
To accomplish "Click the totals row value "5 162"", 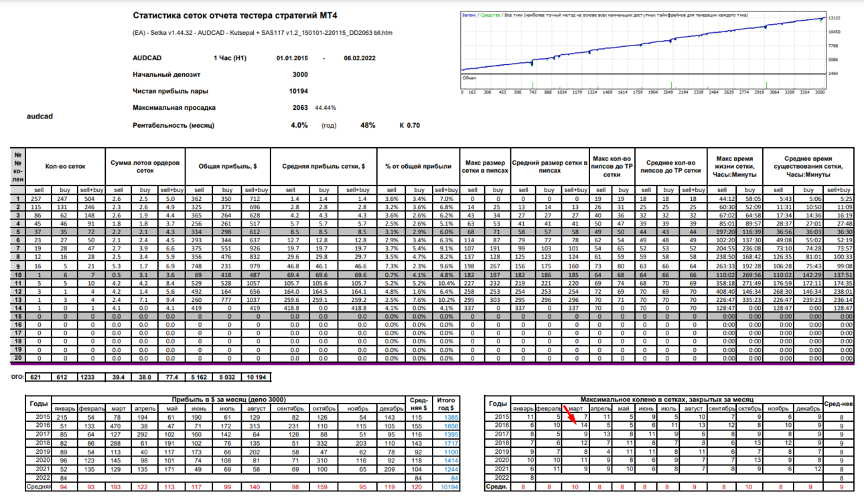I will pyautogui.click(x=198, y=377).
